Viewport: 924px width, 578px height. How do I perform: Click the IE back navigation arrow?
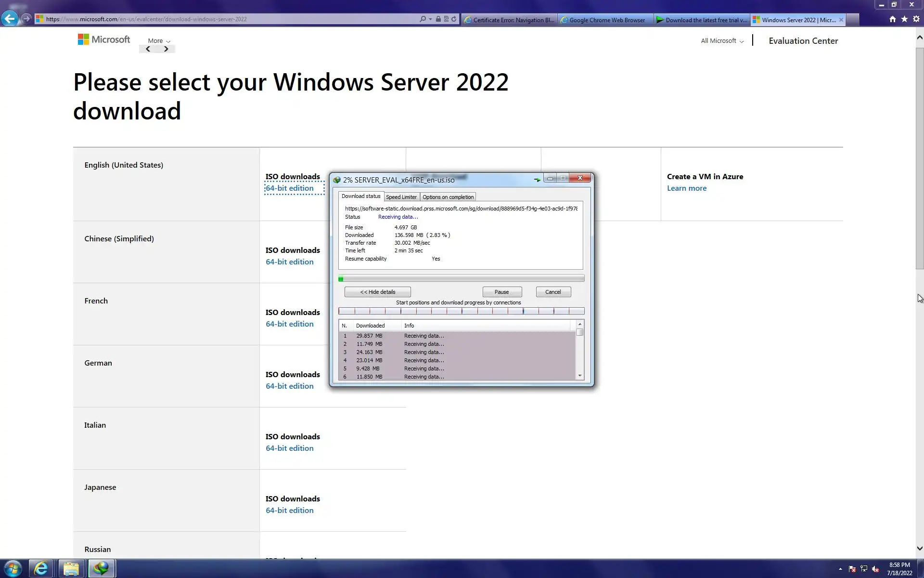pos(10,19)
